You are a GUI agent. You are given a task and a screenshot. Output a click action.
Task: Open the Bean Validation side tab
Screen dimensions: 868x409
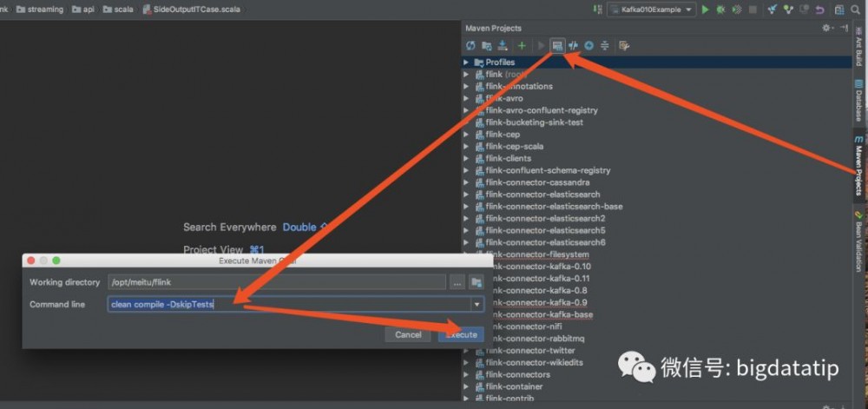(858, 242)
